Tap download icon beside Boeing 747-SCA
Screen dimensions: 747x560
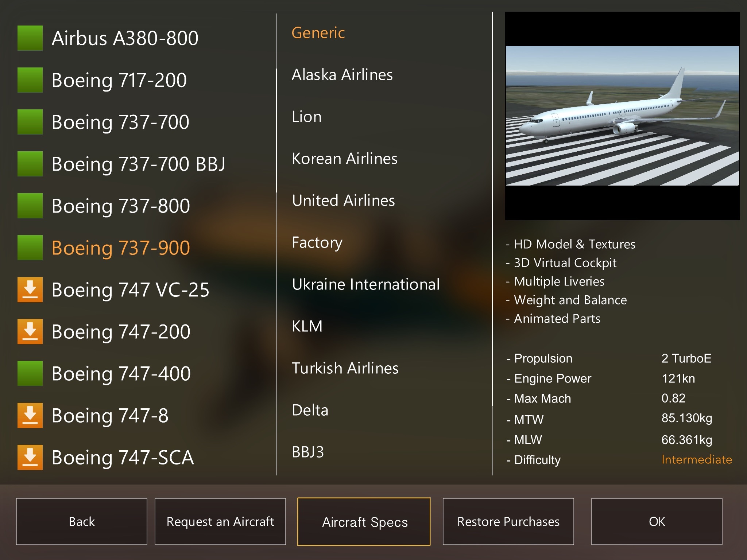tap(30, 458)
